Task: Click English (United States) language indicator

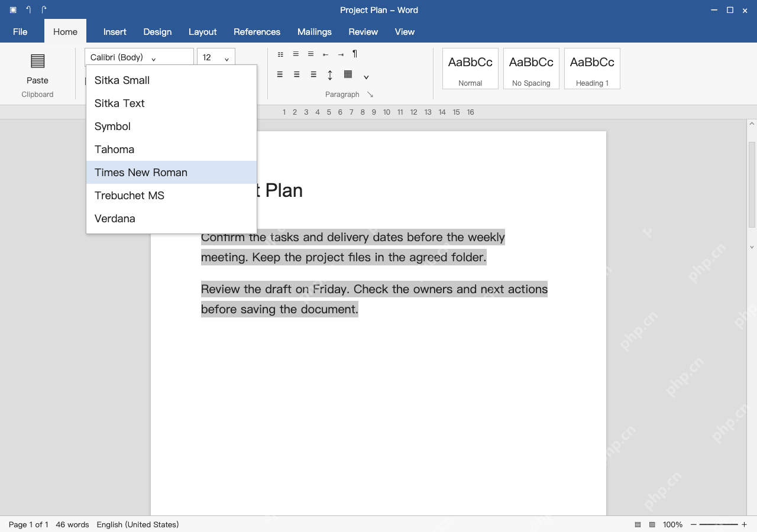Action: pos(138,525)
